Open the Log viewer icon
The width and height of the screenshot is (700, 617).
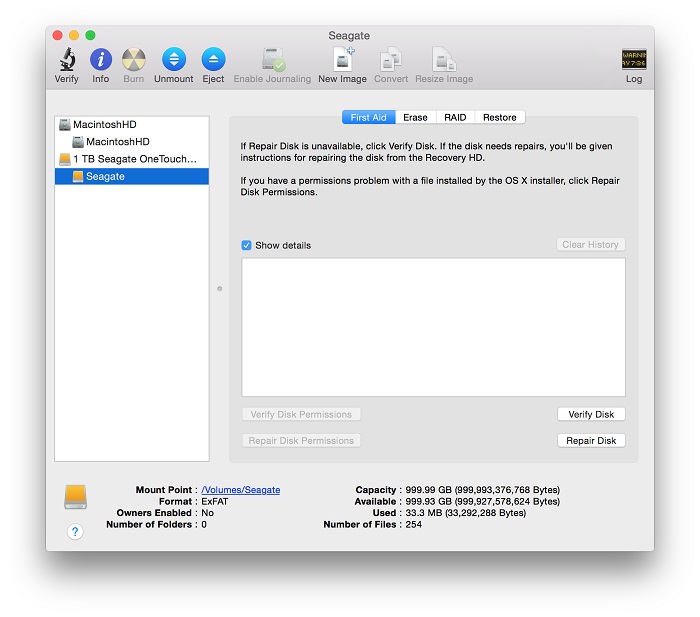point(634,60)
